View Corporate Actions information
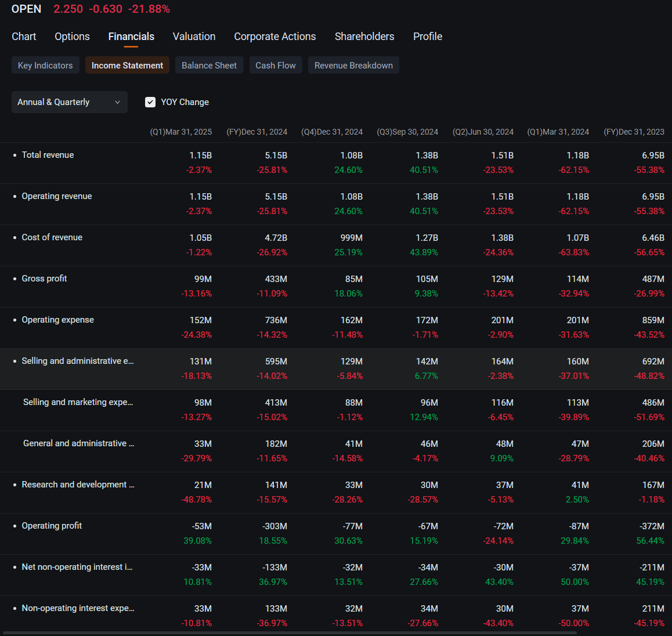 coord(274,36)
